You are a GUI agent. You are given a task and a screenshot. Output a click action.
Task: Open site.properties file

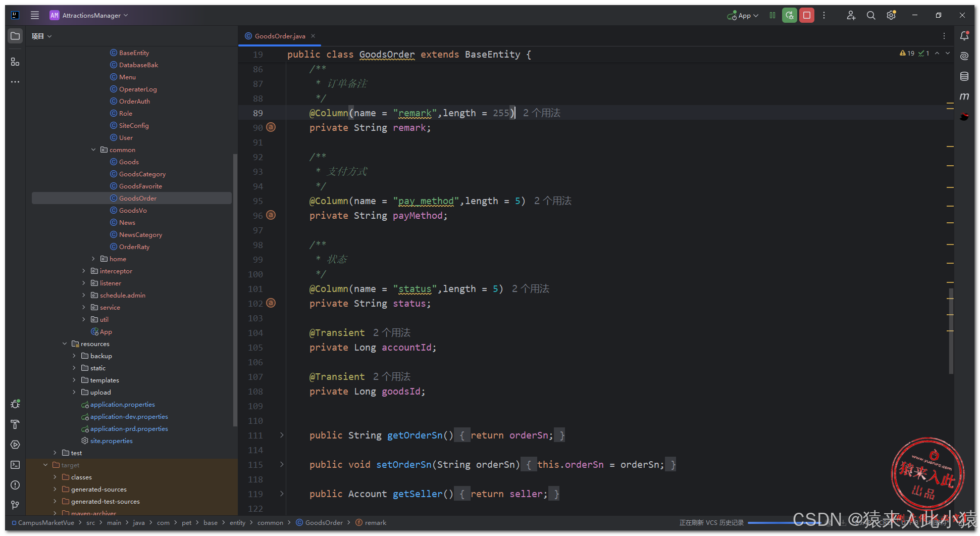point(111,441)
